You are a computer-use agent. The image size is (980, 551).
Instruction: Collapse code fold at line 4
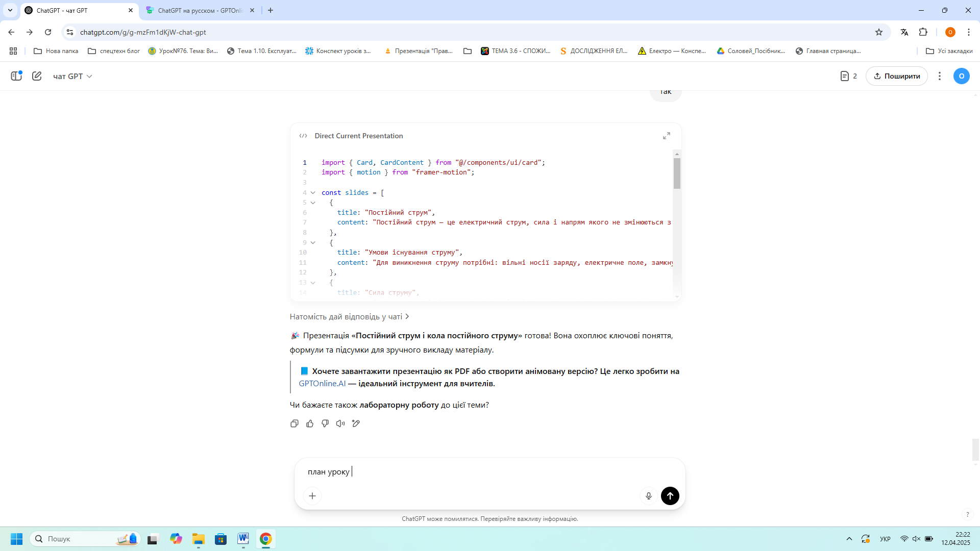tap(313, 193)
